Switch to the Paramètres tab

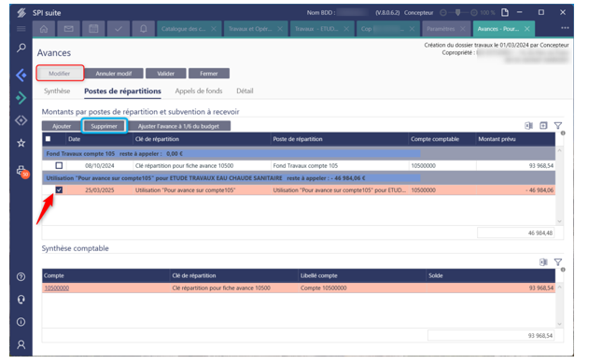(441, 29)
